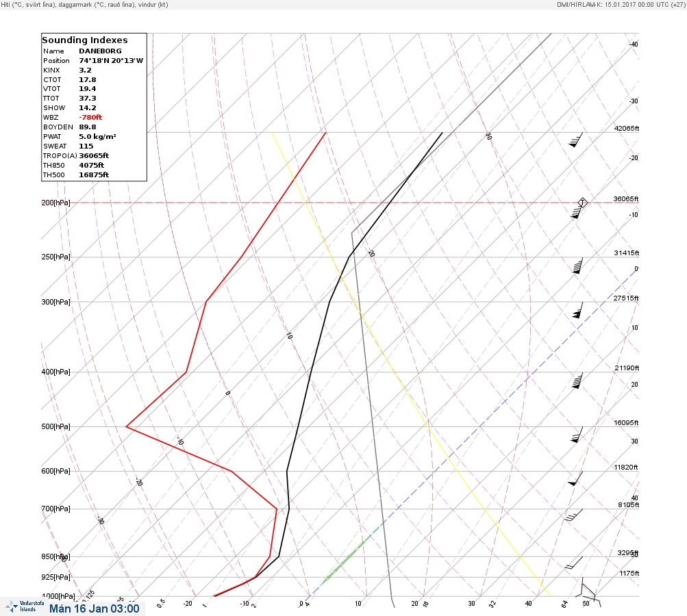Click the TH500 value 16875ft
This screenshot has height=616, width=687.
(95, 175)
